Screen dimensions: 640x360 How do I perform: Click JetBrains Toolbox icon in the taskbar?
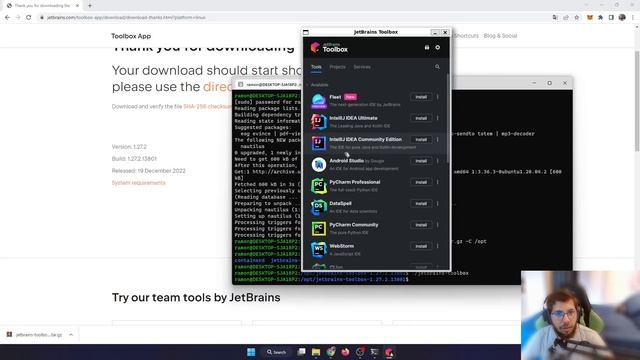389,352
